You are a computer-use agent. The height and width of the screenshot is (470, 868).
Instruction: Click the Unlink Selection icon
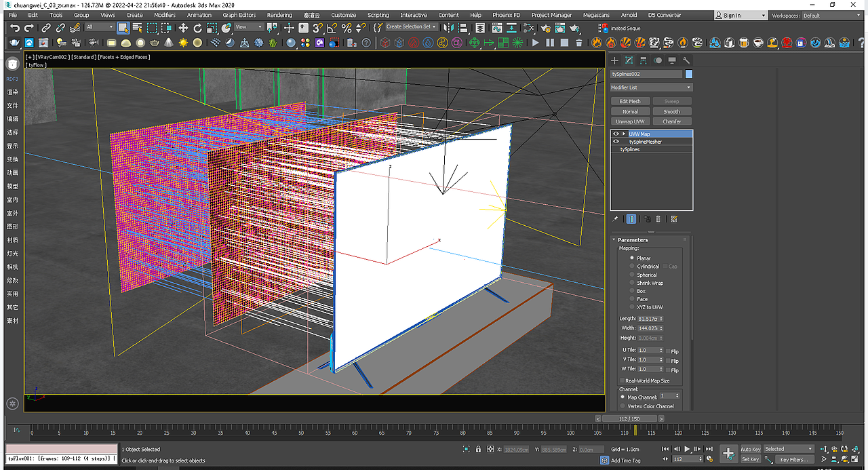[60, 28]
